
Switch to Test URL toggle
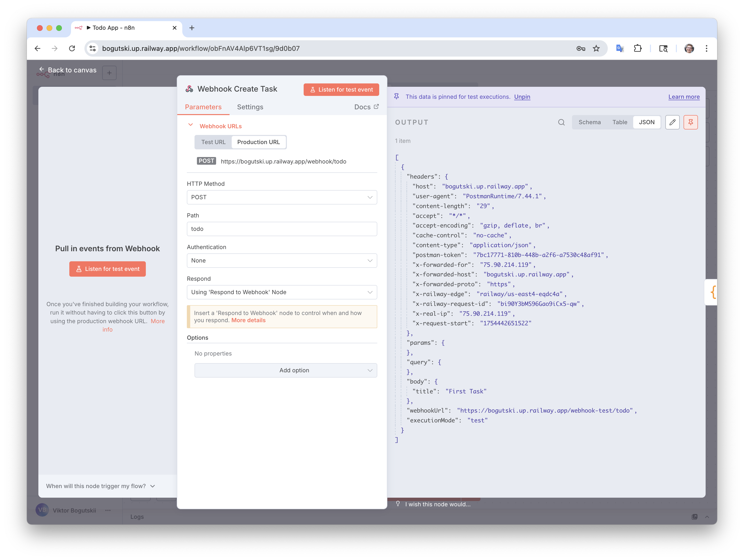coord(213,142)
